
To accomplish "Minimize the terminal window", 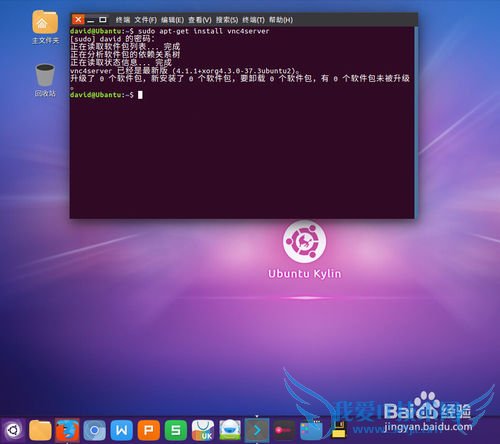I will 90,20.
